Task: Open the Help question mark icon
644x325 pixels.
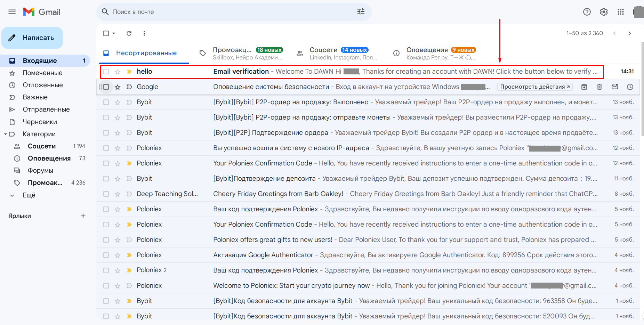Action: pos(587,12)
